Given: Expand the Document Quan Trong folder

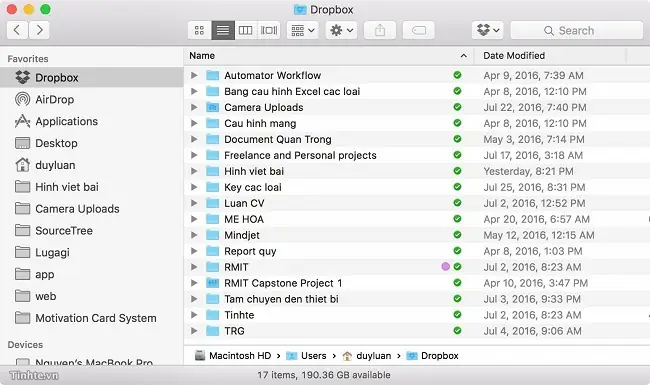Looking at the screenshot, I should pos(194,139).
